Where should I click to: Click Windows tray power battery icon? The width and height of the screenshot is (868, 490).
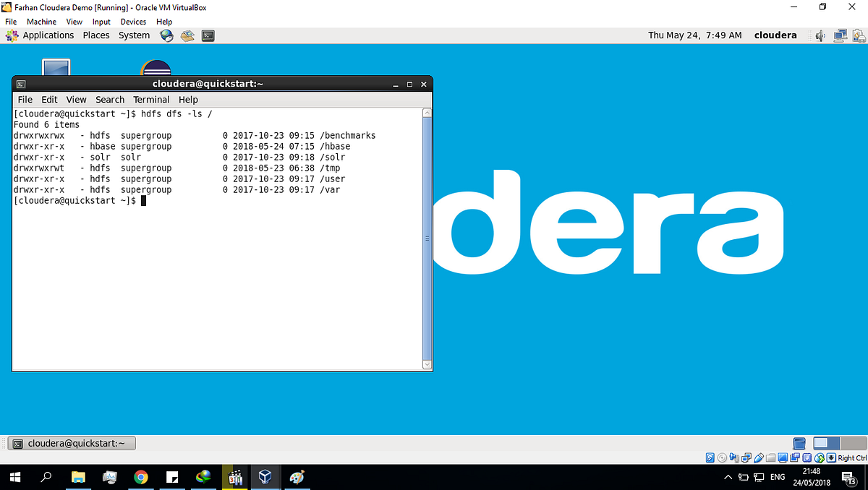click(x=744, y=477)
